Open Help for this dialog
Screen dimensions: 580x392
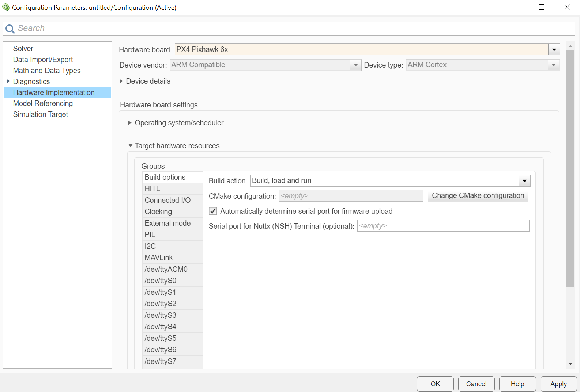tap(517, 384)
